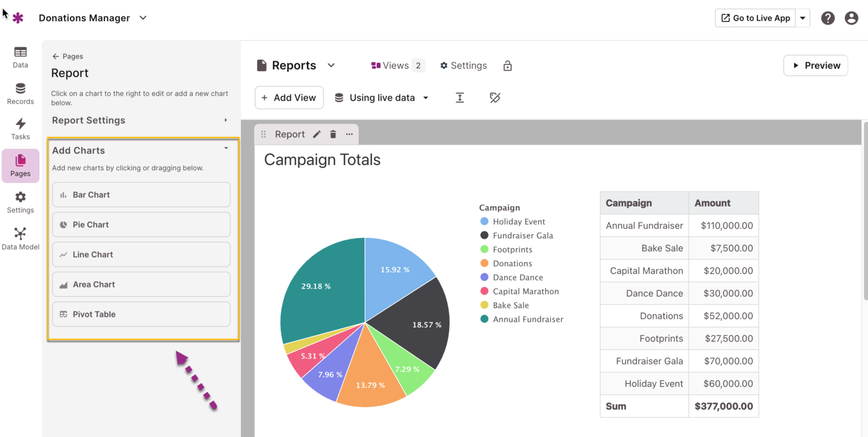Open the user account profile icon
Image resolution: width=868 pixels, height=437 pixels.
[851, 18]
